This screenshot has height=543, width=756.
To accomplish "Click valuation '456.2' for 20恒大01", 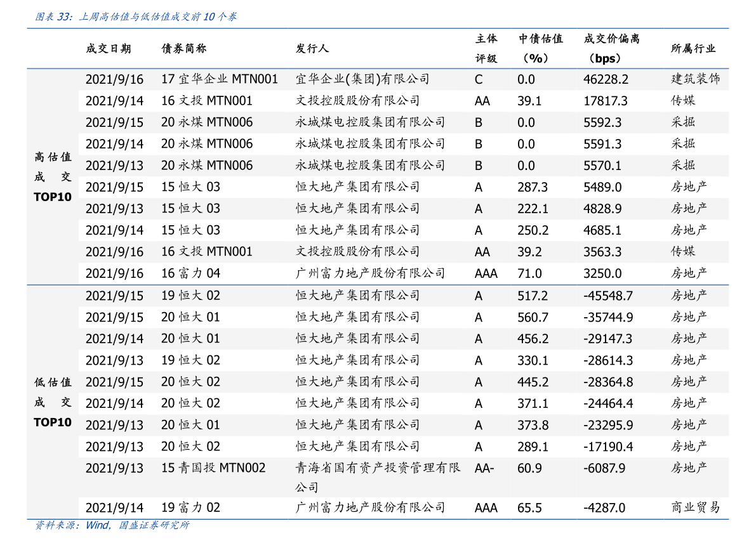I will [533, 339].
